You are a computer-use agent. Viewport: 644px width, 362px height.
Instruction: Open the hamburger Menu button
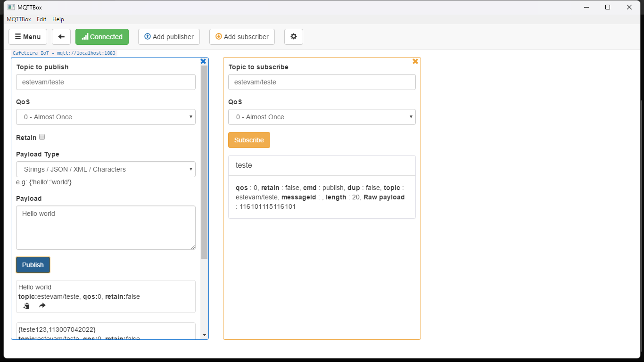point(28,37)
